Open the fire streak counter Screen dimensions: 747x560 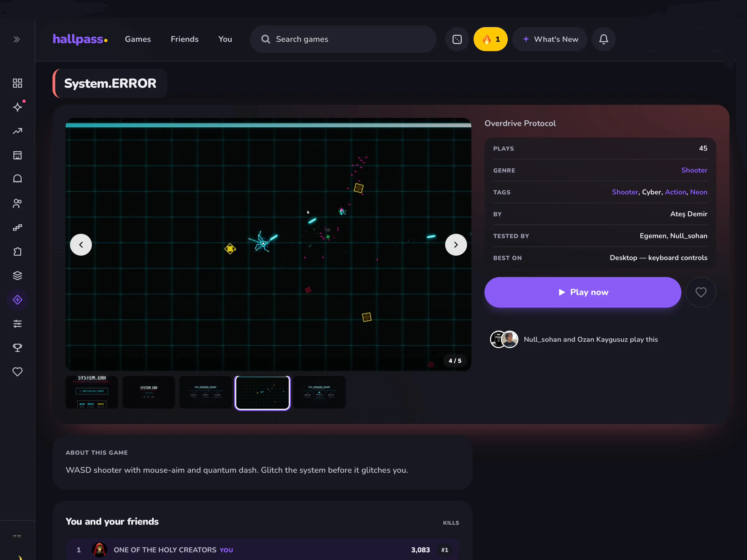click(490, 39)
